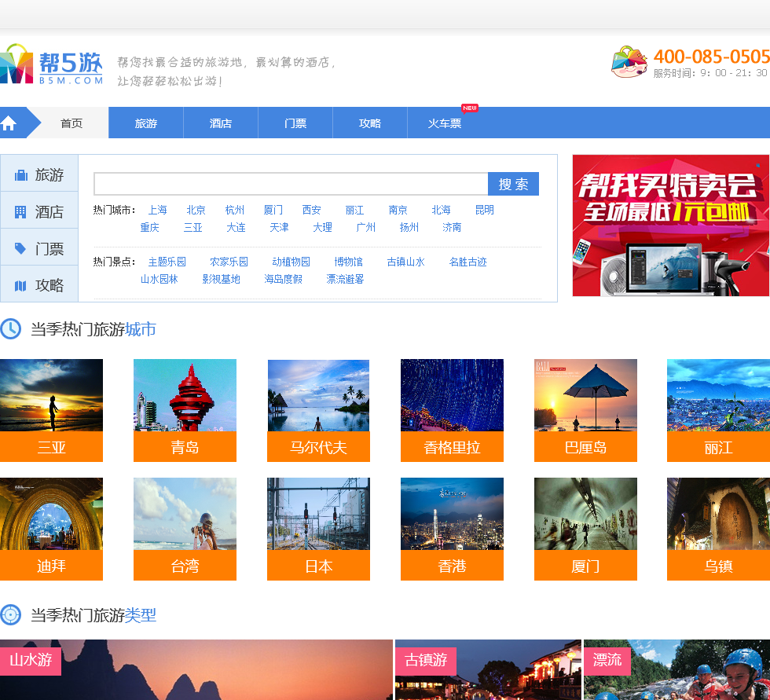The width and height of the screenshot is (770, 700).
Task: Select hot city 三亚 link
Action: (193, 227)
